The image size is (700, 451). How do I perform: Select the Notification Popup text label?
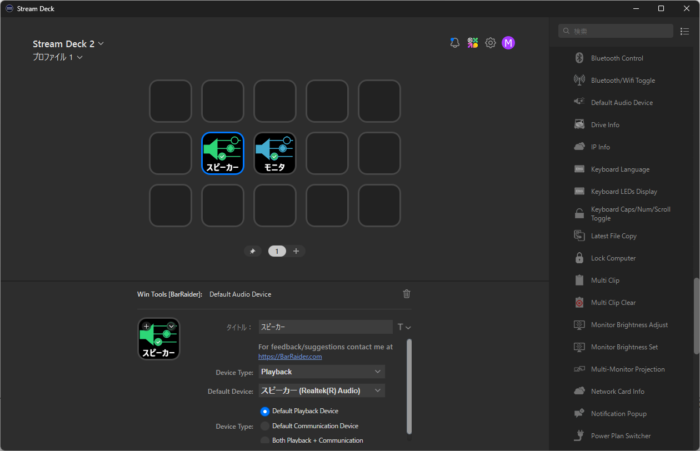(618, 413)
